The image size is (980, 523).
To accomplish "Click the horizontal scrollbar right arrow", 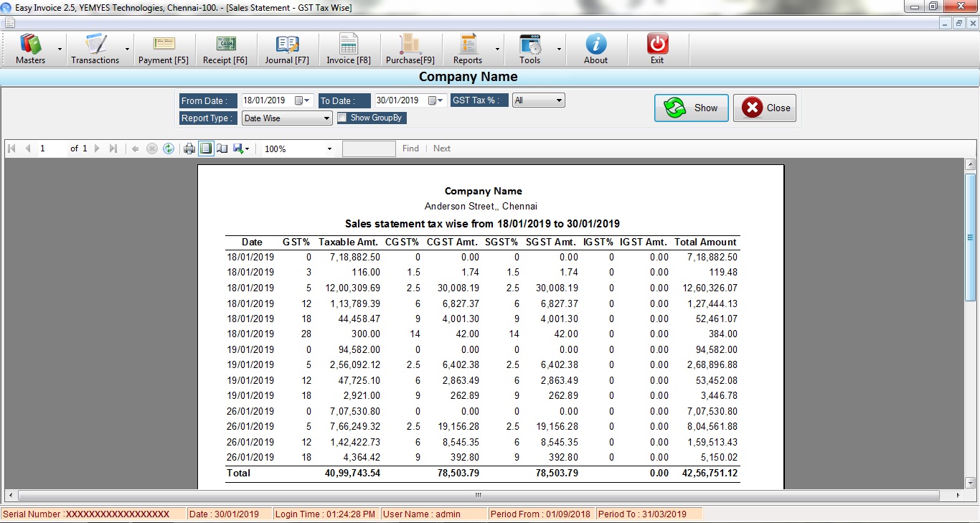I will (x=958, y=495).
